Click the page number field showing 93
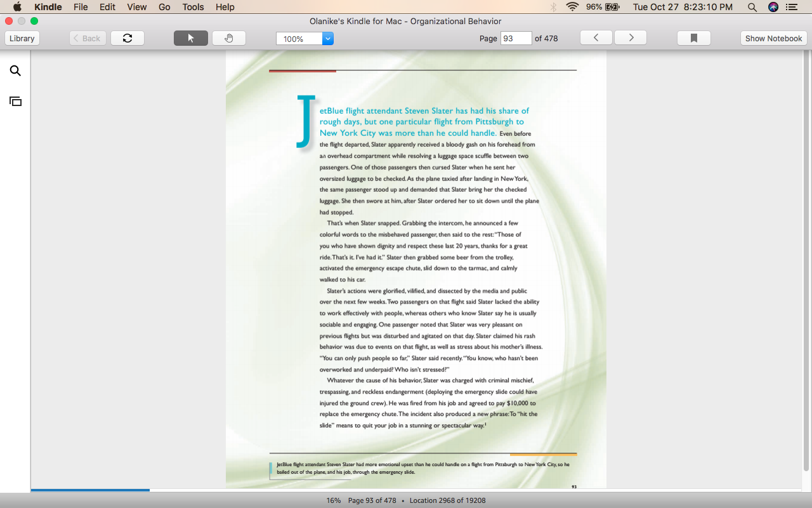This screenshot has height=508, width=812. pos(516,38)
